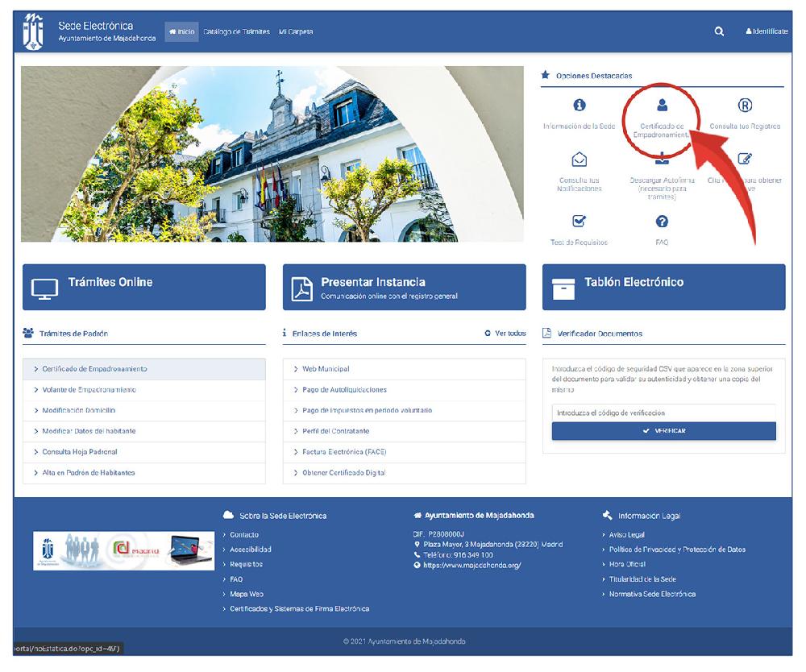Click Test de Requisitos checkbox icon
The image size is (806, 672).
579,222
